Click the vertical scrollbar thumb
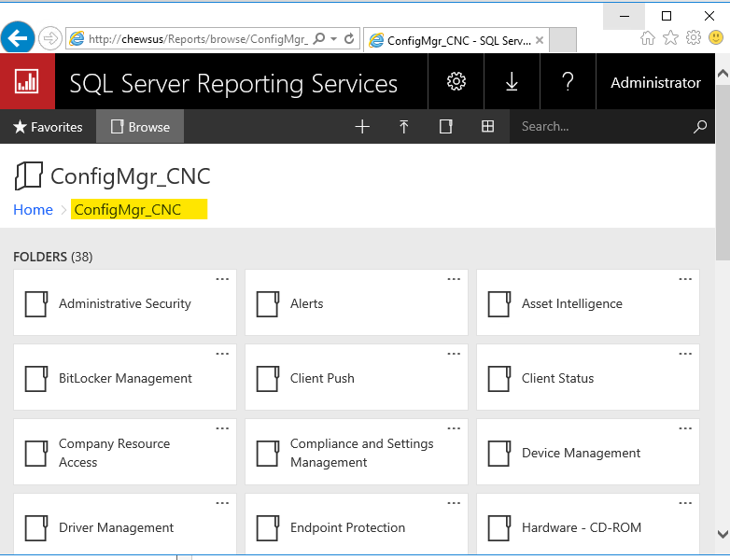 tap(723, 175)
